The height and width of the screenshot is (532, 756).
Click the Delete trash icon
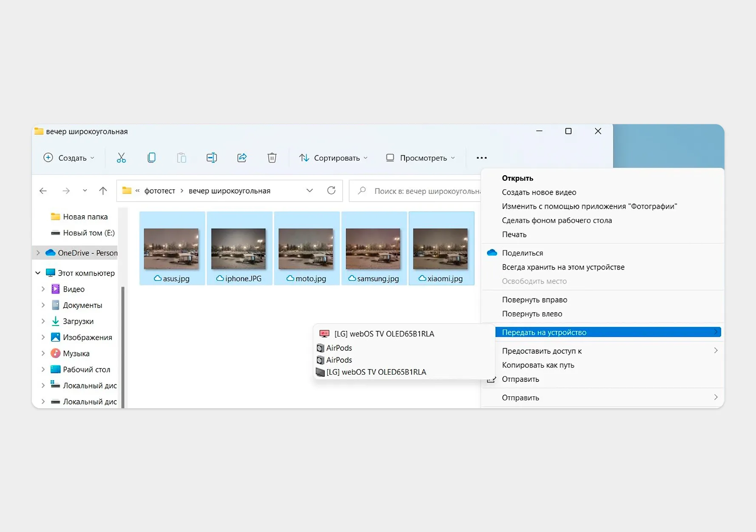click(x=272, y=158)
